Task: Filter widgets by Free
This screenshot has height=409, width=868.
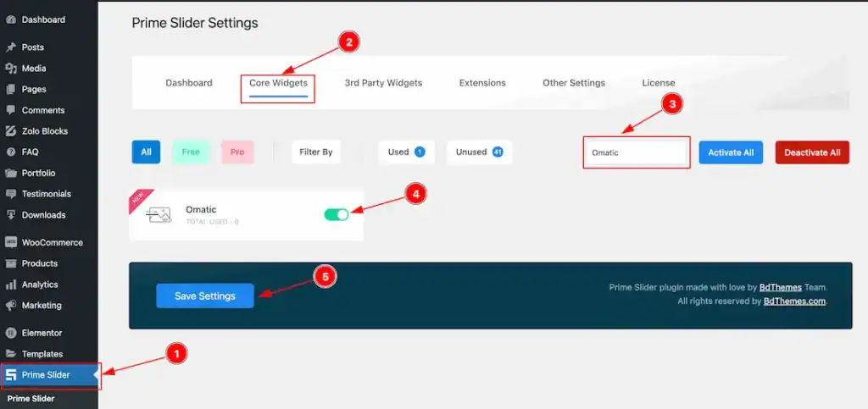Action: point(191,152)
